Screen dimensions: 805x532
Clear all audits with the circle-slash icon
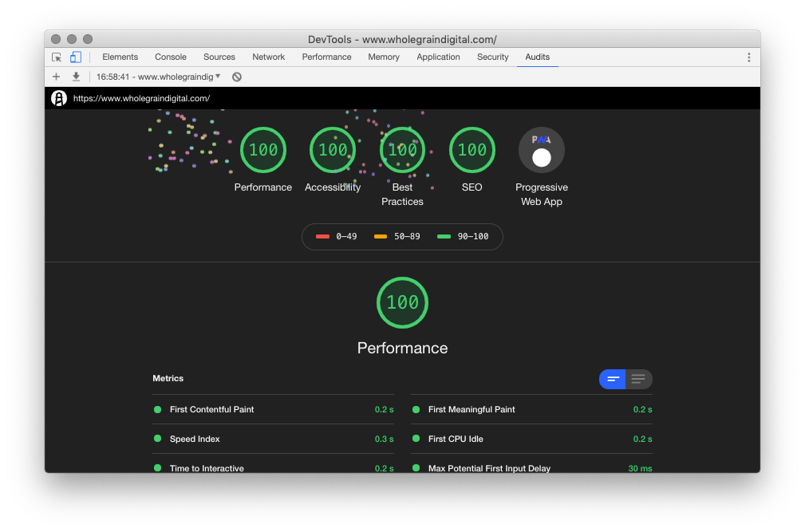tap(237, 77)
